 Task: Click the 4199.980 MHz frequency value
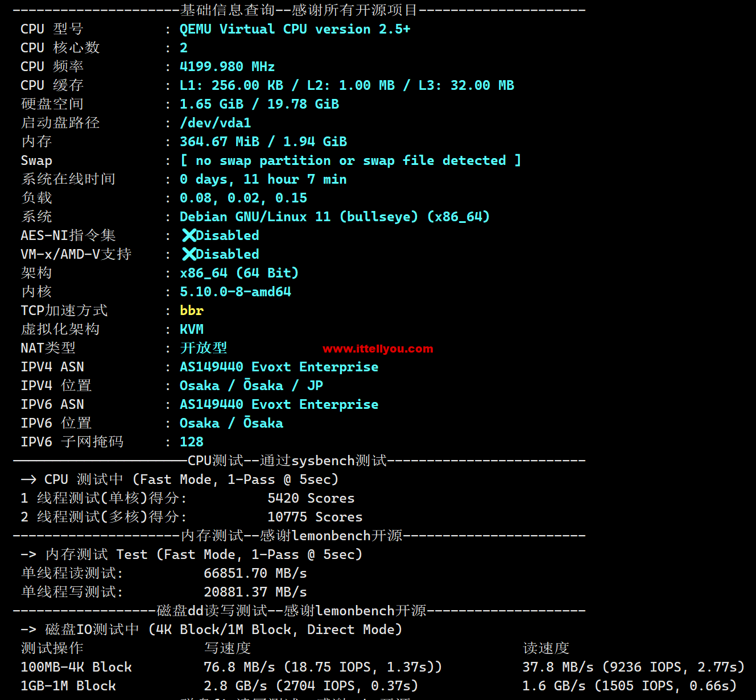pos(227,67)
